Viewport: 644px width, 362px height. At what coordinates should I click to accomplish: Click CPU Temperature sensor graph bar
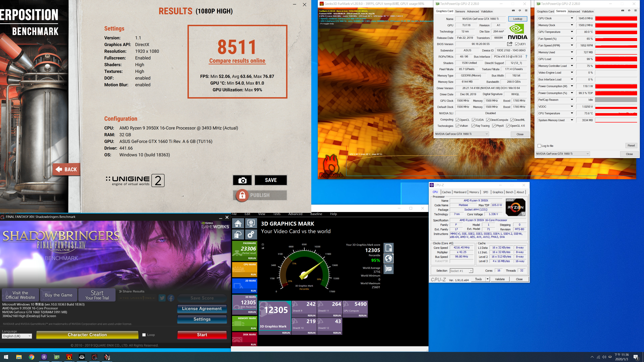[x=616, y=113]
